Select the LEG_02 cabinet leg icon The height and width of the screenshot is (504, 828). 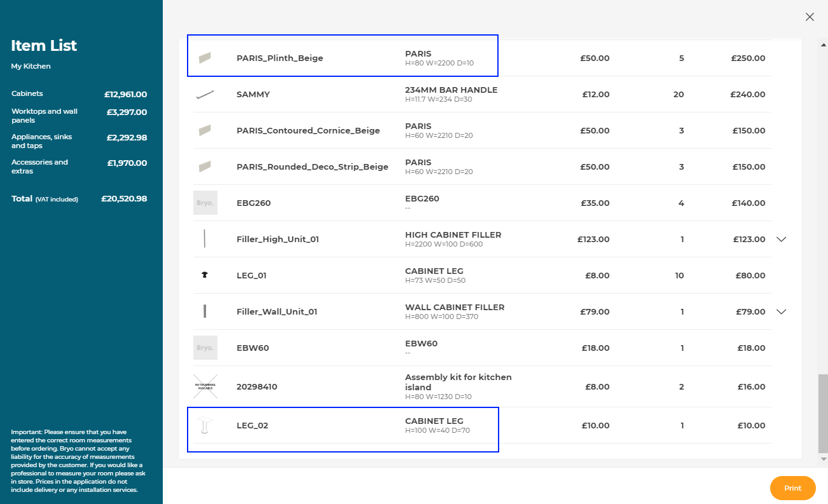point(205,425)
